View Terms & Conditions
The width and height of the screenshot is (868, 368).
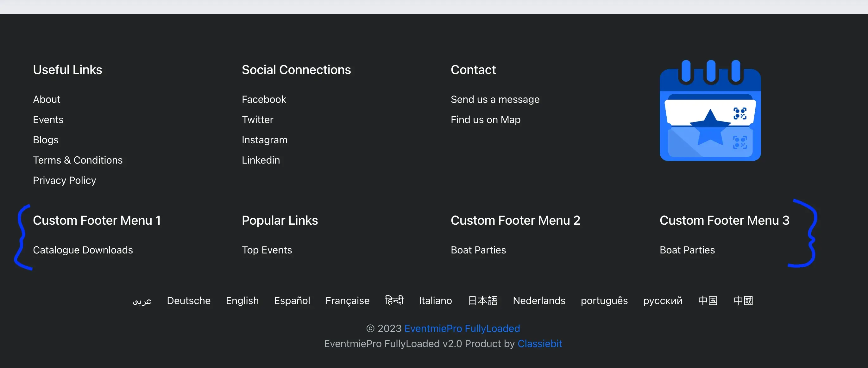[78, 160]
